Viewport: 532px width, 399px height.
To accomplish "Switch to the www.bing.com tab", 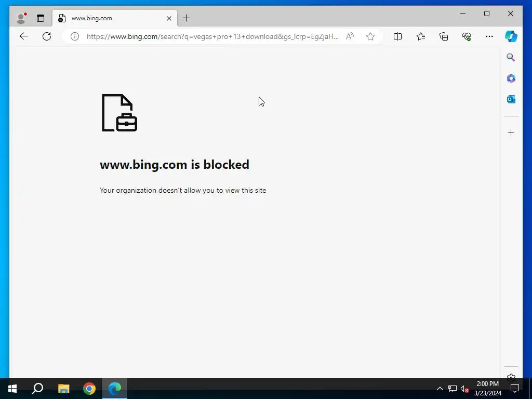I will pyautogui.click(x=115, y=18).
